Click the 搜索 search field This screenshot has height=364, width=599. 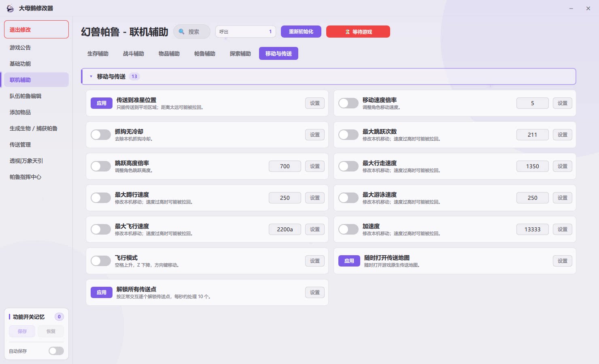192,32
